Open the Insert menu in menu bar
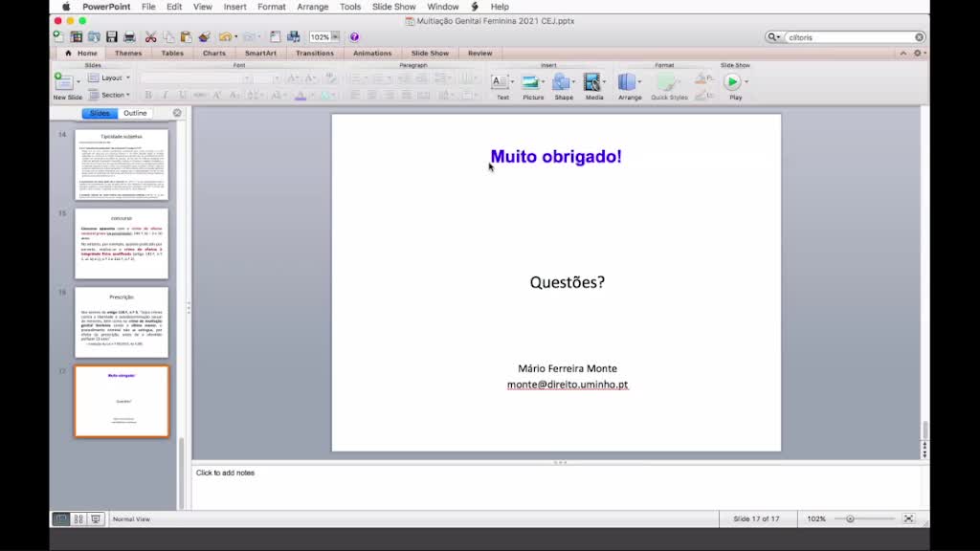980x551 pixels. (x=234, y=7)
